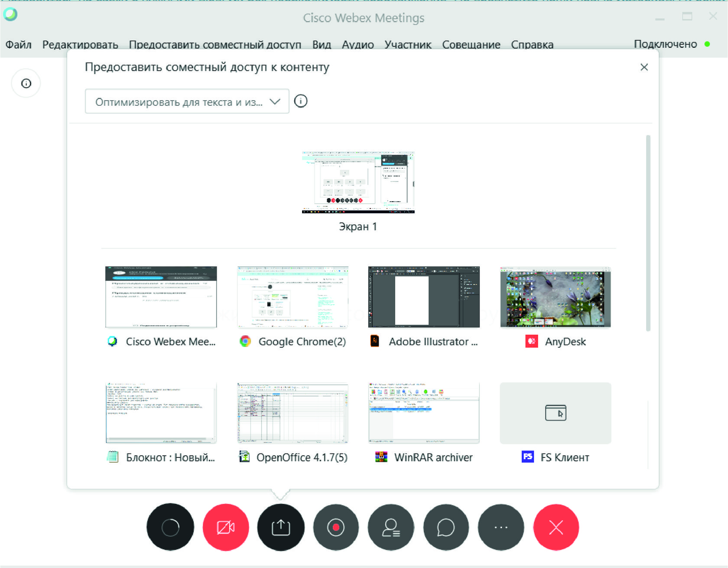Click the Webex logo in title bar
Viewport: 728px width, 568px height.
coord(10,14)
